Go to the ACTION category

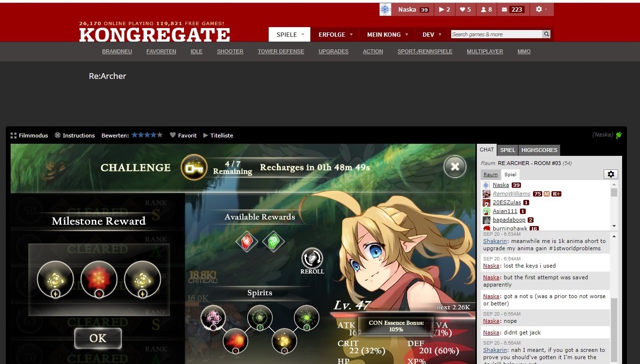point(373,51)
